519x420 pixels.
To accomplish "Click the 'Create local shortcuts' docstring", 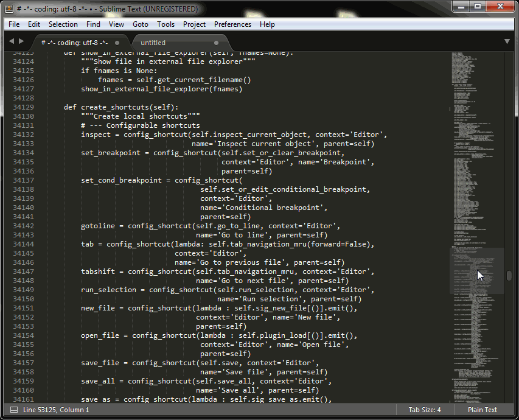I will [141, 116].
